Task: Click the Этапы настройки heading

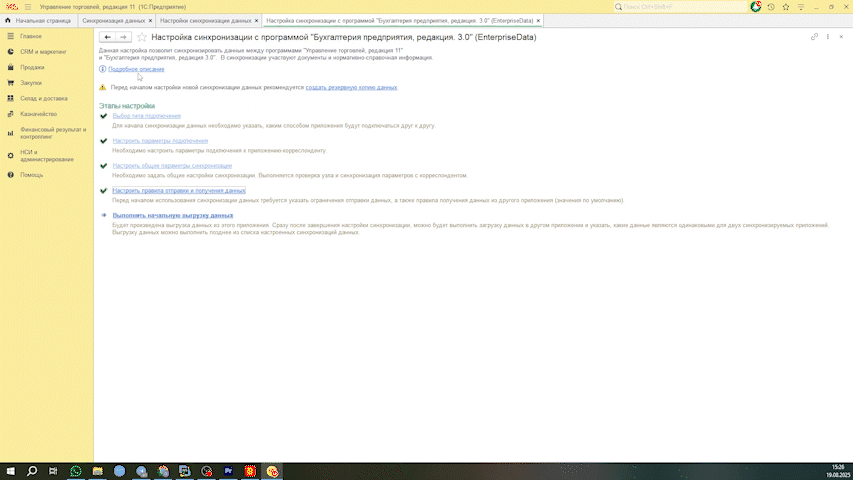Action: point(127,106)
